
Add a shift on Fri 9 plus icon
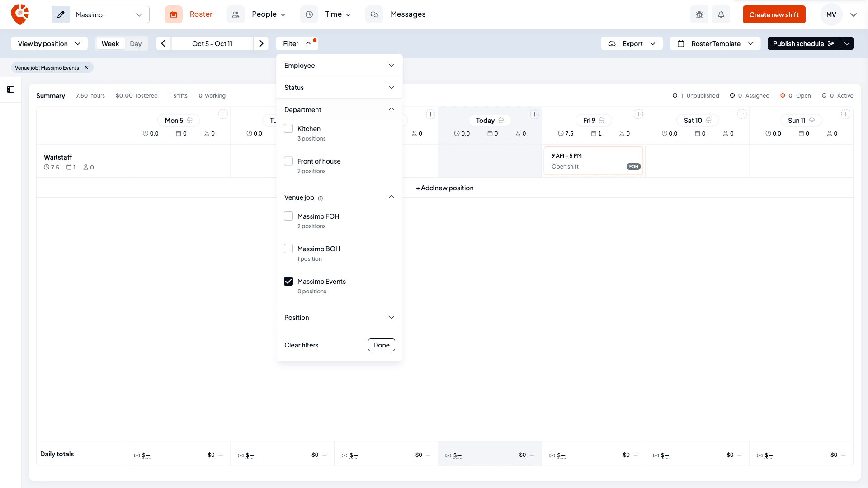(x=638, y=114)
